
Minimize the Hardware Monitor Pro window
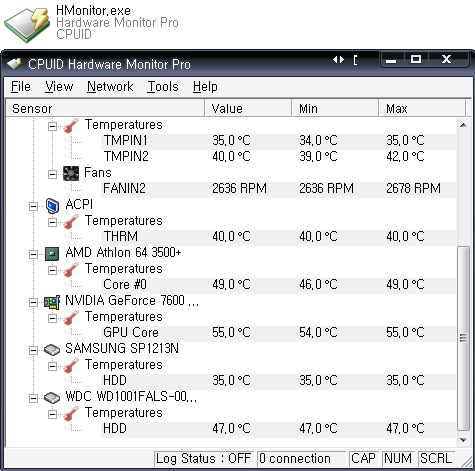(x=391, y=60)
